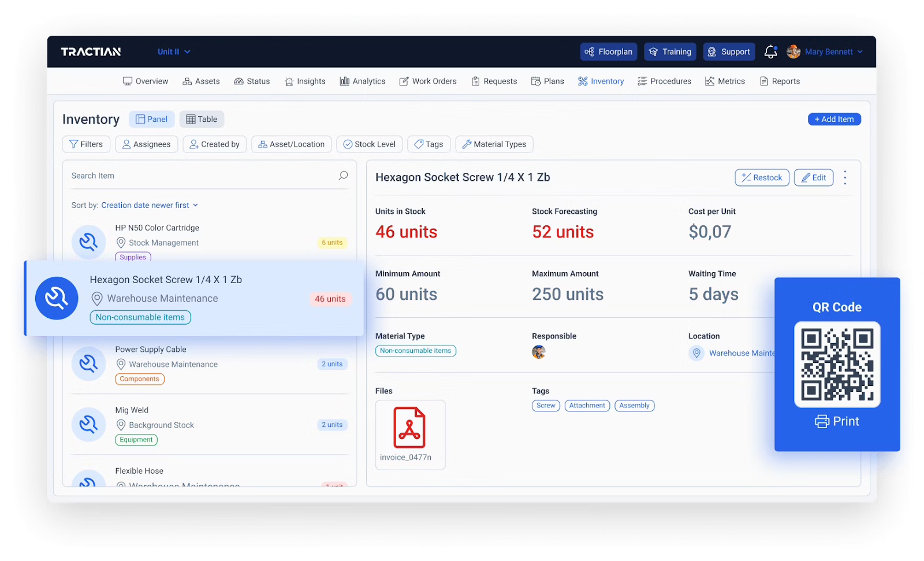Click the Attachment tag
The image size is (924, 561).
[587, 406]
